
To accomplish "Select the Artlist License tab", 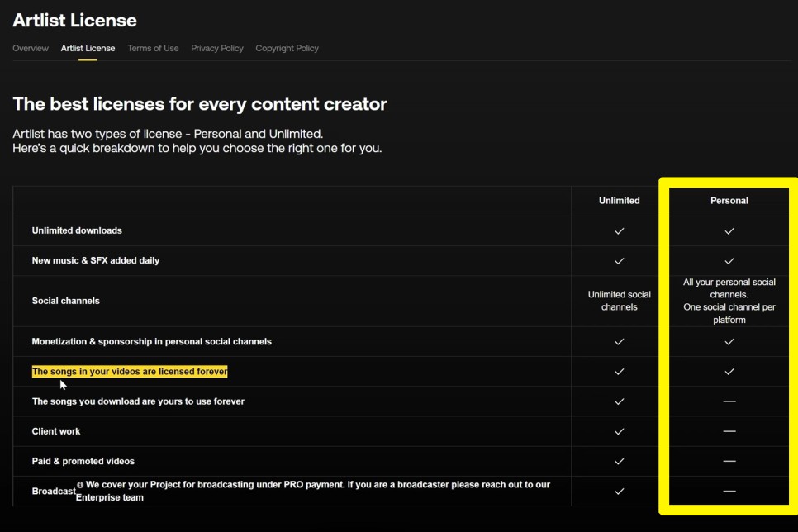I will click(x=88, y=48).
